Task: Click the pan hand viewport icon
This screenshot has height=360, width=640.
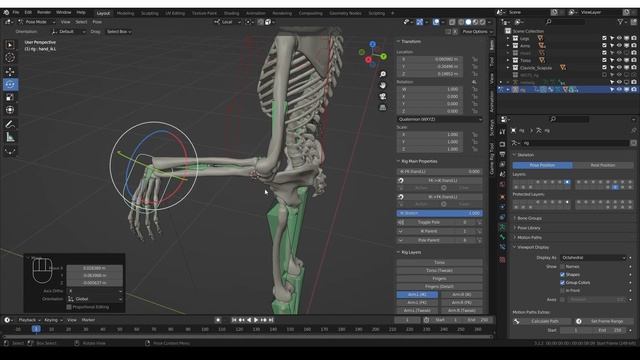Action: coord(382,85)
